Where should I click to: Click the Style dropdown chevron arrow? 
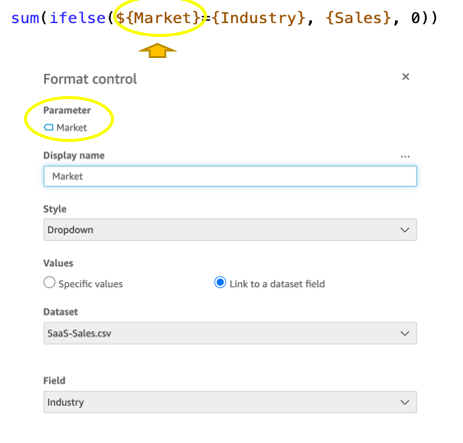(x=405, y=230)
